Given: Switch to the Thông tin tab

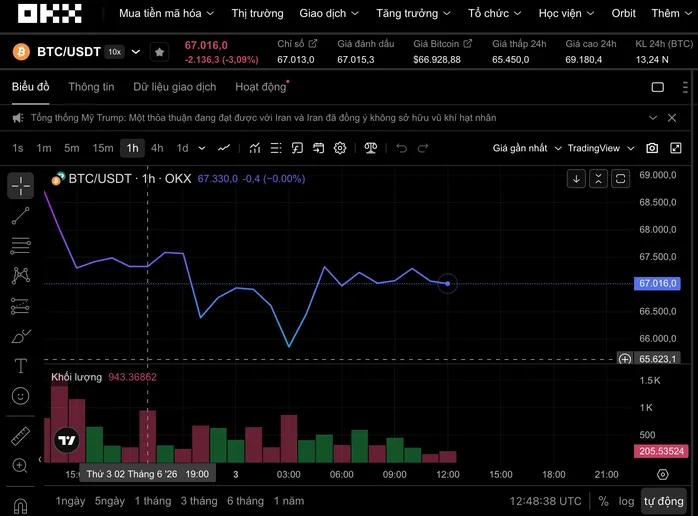Looking at the screenshot, I should (x=91, y=87).
